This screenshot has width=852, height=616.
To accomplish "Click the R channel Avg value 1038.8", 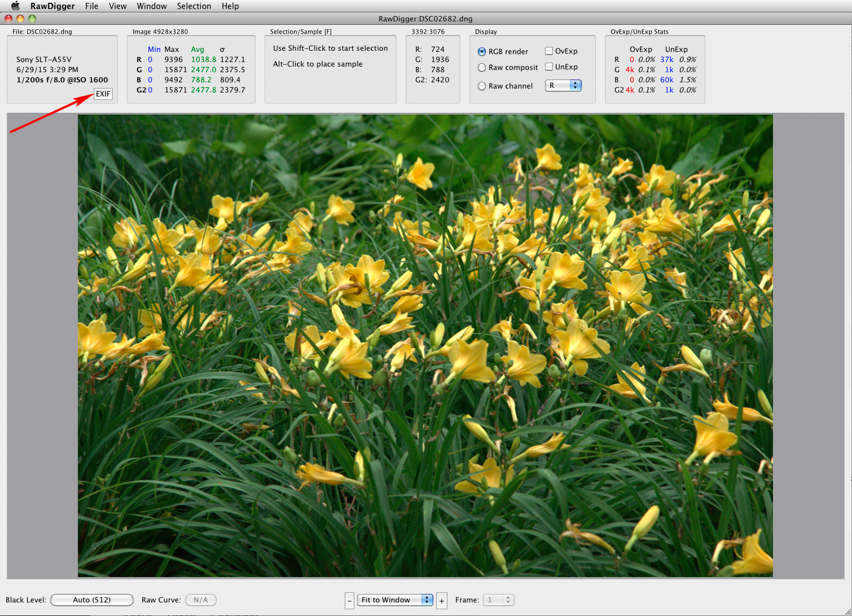I will [x=204, y=59].
